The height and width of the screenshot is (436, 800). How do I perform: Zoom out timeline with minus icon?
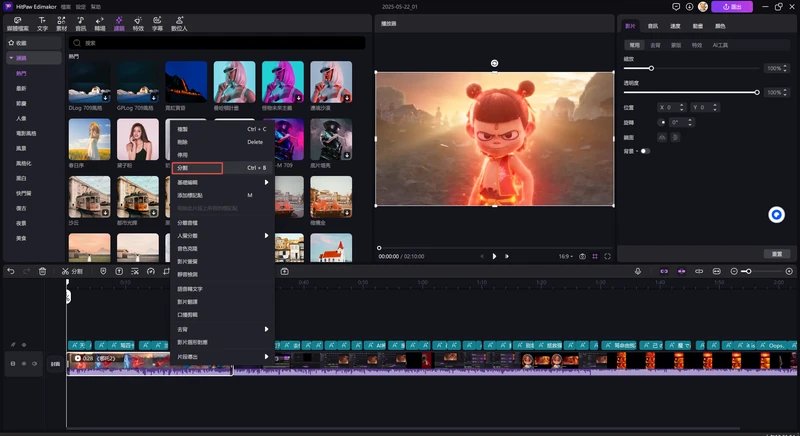tap(734, 271)
